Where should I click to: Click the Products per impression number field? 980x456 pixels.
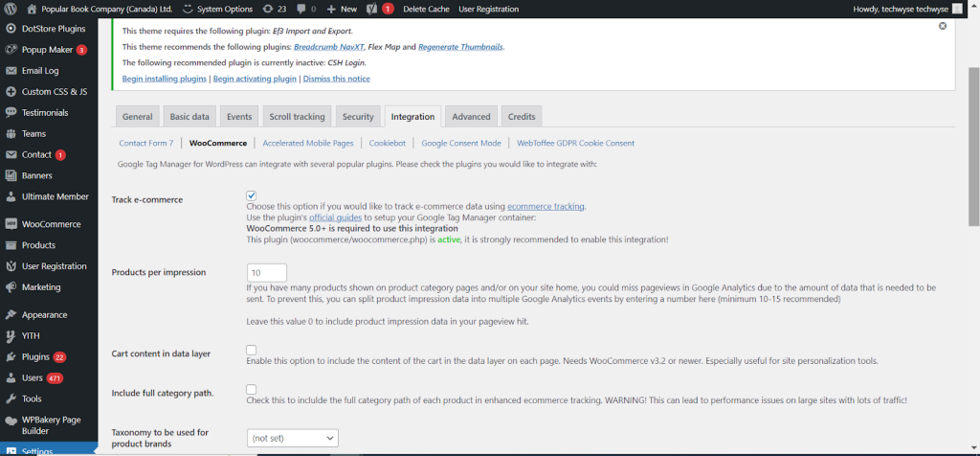[267, 273]
